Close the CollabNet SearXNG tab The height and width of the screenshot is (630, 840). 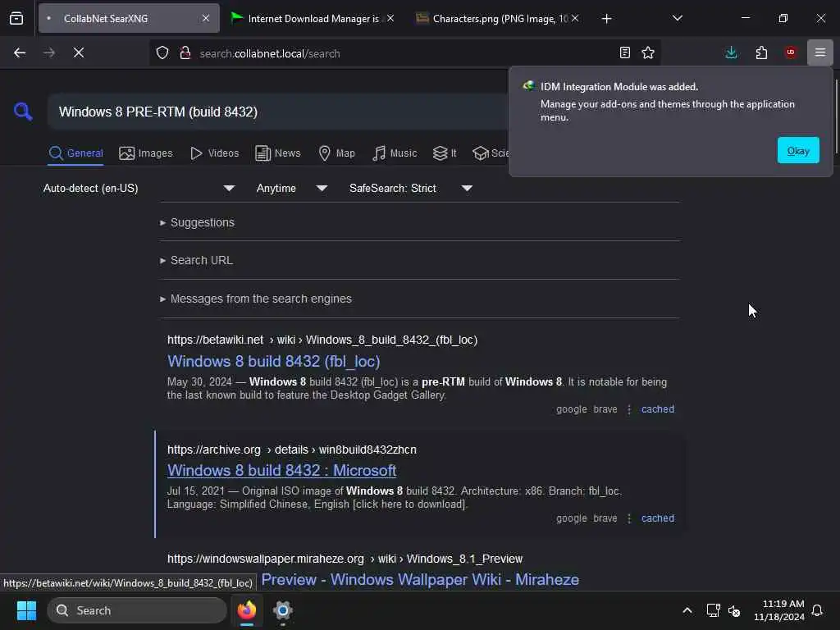(x=206, y=18)
